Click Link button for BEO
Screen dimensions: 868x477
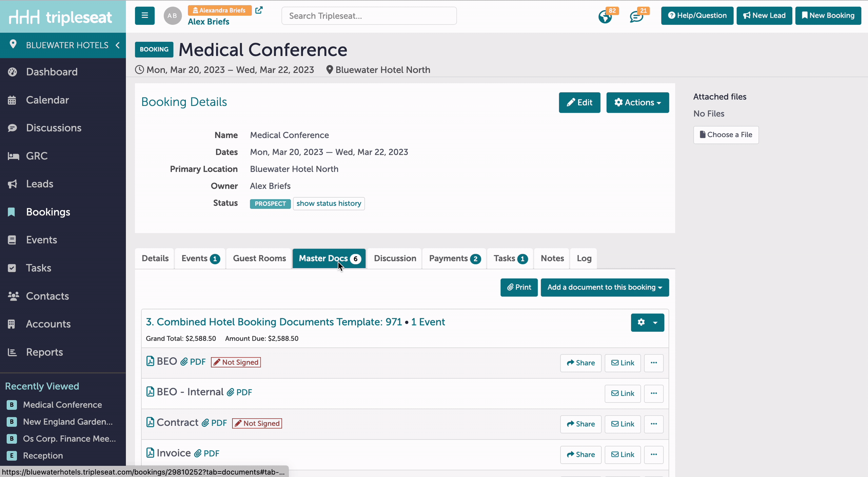coord(623,363)
